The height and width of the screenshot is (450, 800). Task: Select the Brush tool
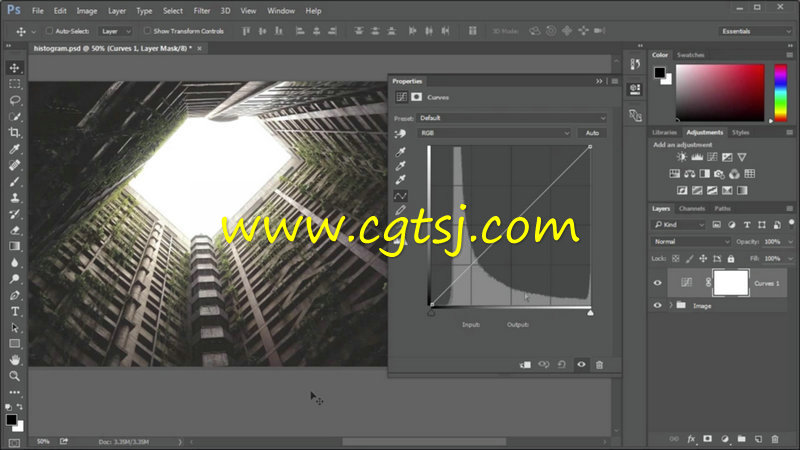(x=14, y=182)
